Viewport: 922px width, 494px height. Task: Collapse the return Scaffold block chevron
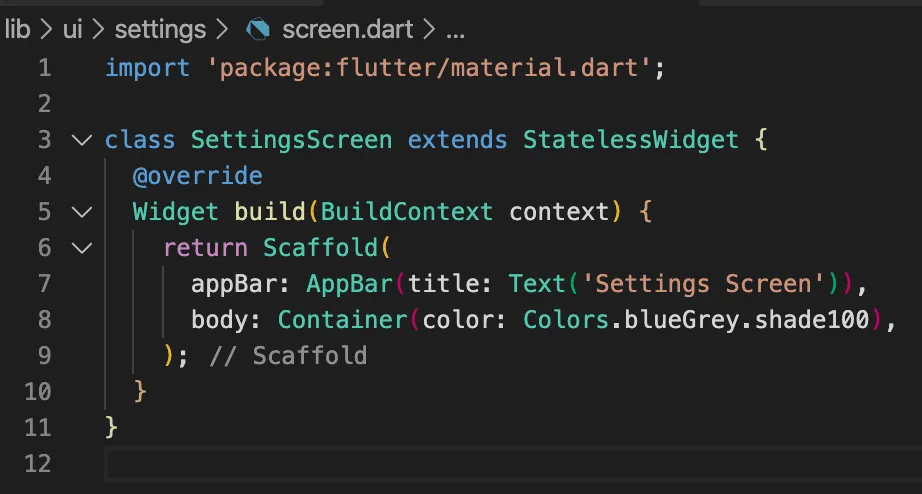point(81,248)
